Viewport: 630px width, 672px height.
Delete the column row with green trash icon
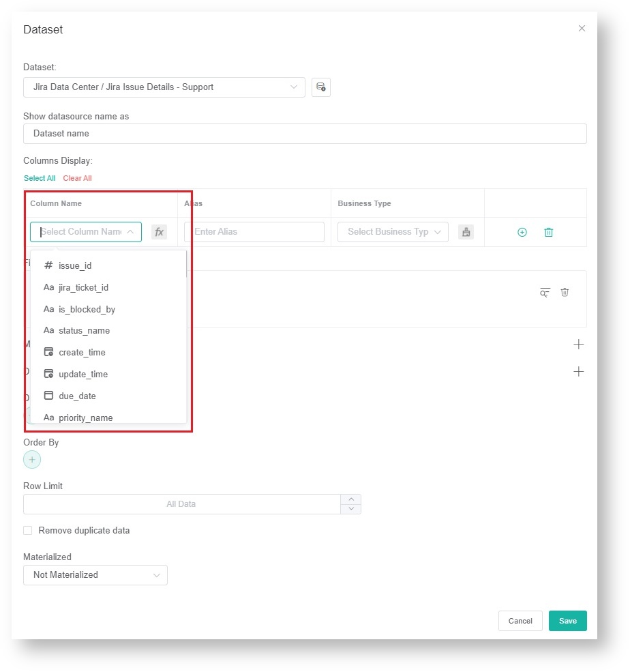pyautogui.click(x=548, y=232)
